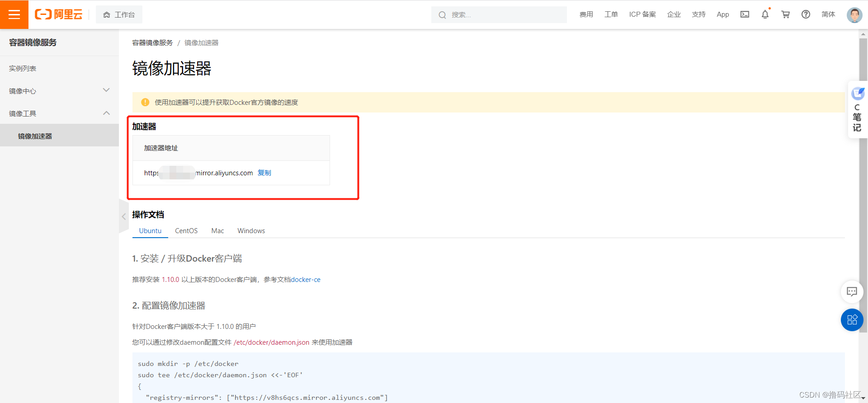Click the 容器镜像服务 breadcrumb link
Image resolution: width=868 pixels, height=403 pixels.
(152, 42)
